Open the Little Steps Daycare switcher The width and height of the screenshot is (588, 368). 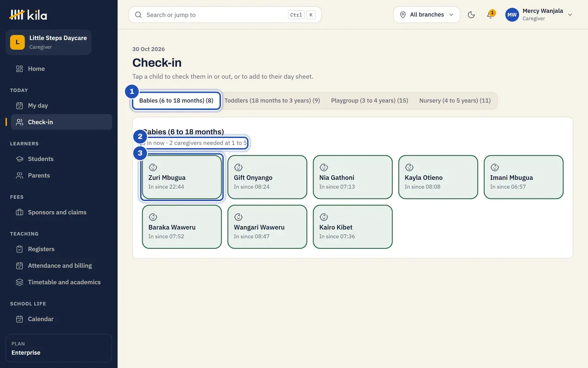49,42
